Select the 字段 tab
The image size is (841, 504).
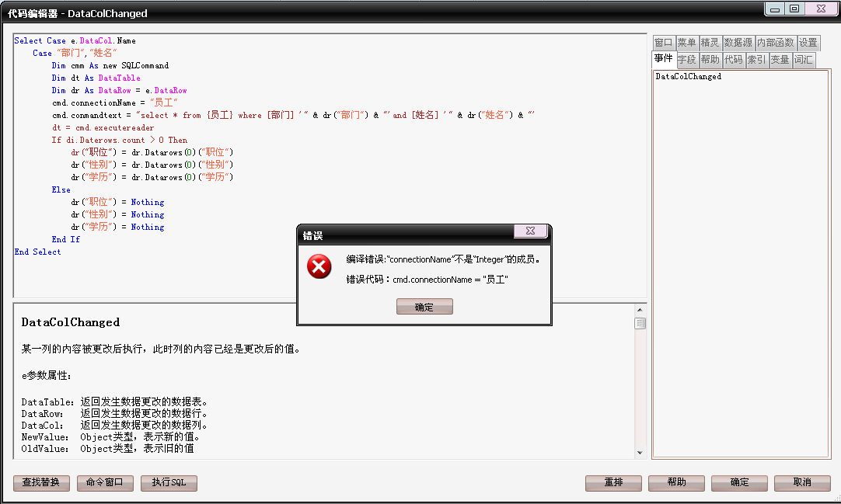(x=686, y=60)
